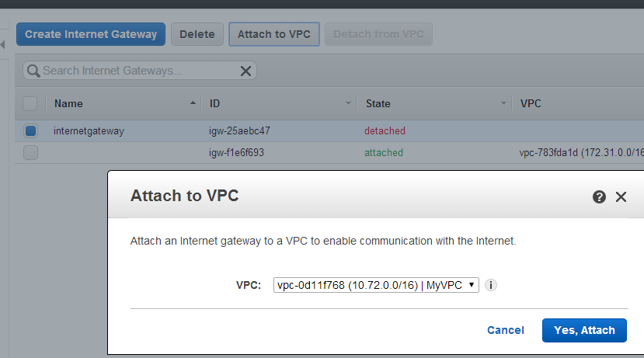644x358 pixels.
Task: Toggle the select-all header checkbox
Action: pyautogui.click(x=30, y=104)
